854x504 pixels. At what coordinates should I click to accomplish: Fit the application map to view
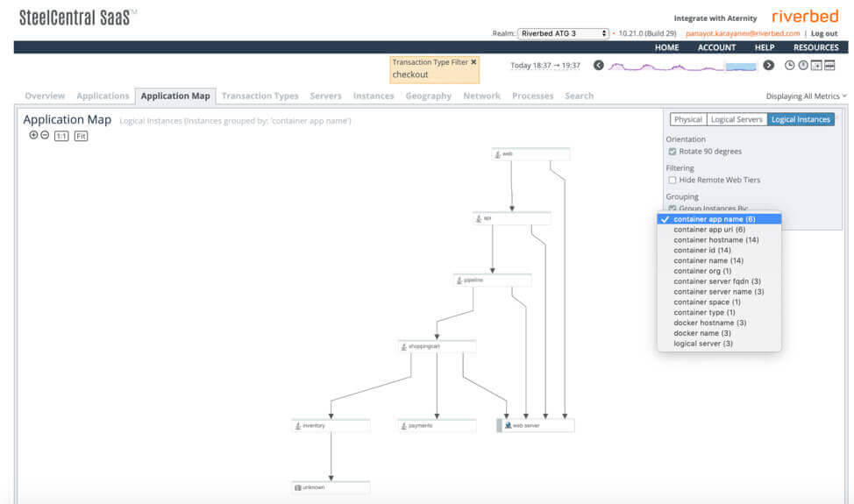click(x=82, y=136)
